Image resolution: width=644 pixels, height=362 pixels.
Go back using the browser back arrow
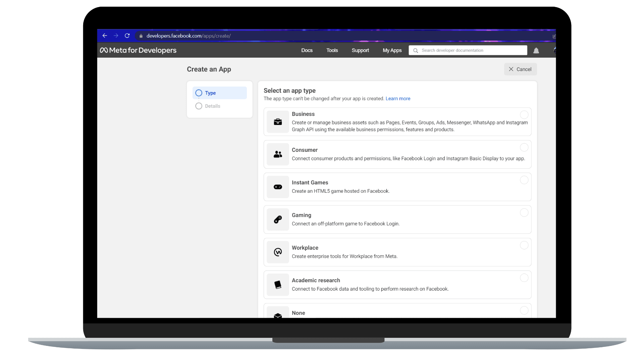105,36
